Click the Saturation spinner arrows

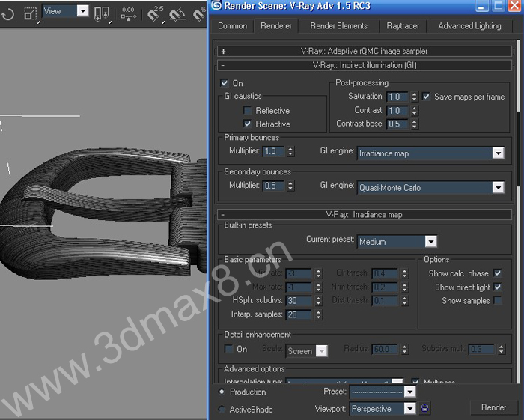(415, 97)
